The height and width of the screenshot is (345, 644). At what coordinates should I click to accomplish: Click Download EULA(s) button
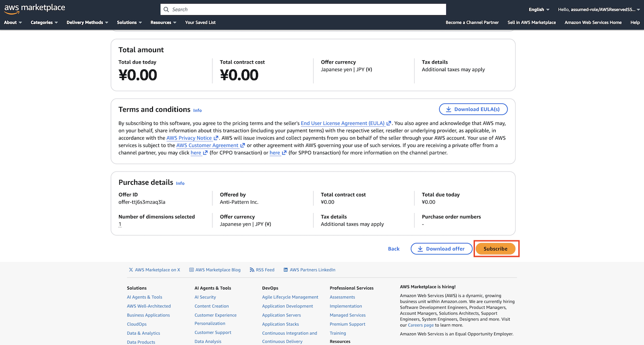473,109
